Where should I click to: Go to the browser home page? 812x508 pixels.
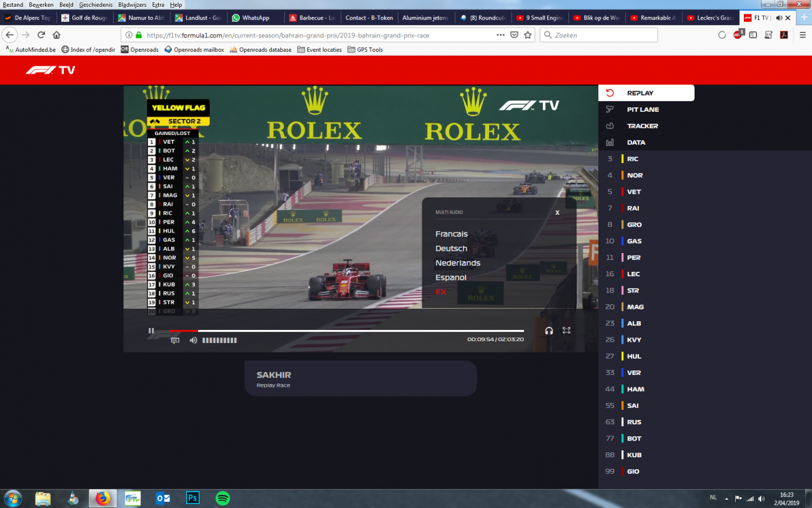pos(57,35)
